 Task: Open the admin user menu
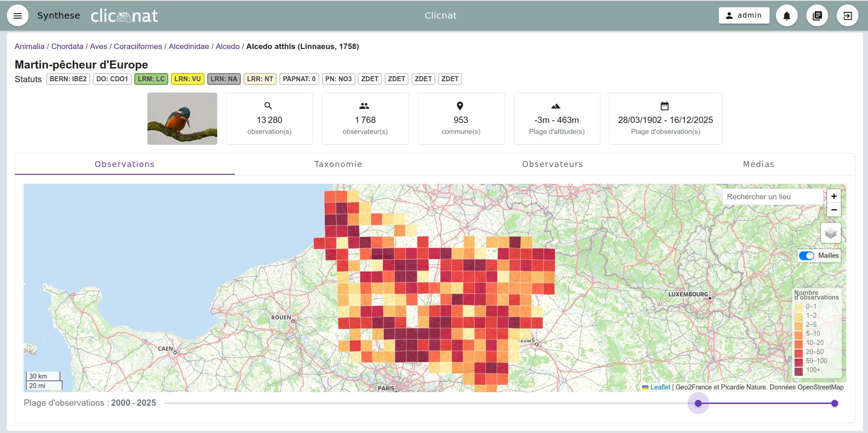pyautogui.click(x=744, y=15)
